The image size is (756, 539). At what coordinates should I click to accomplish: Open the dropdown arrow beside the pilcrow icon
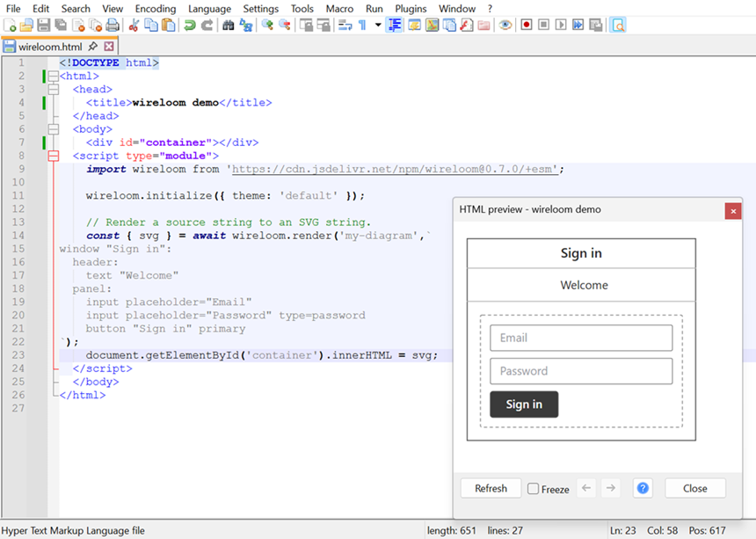(x=377, y=25)
